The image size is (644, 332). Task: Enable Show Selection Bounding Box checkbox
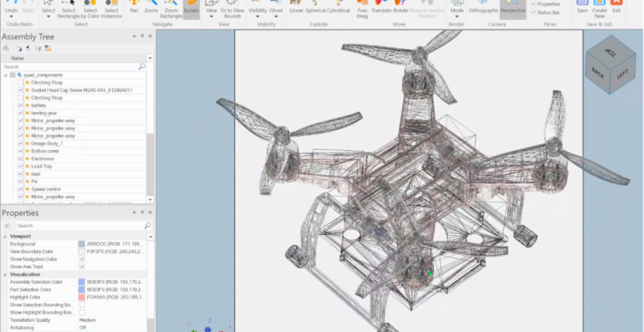coord(81,305)
